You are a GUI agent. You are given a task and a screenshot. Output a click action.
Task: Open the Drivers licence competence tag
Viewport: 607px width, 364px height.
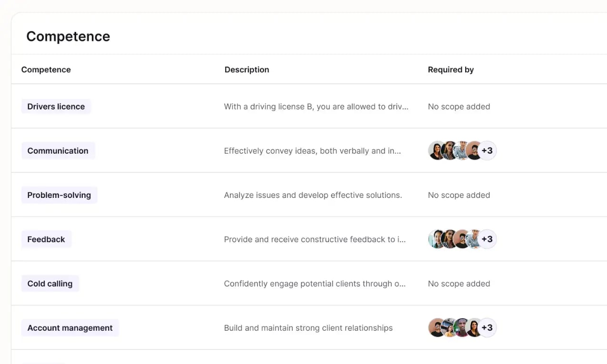(56, 107)
